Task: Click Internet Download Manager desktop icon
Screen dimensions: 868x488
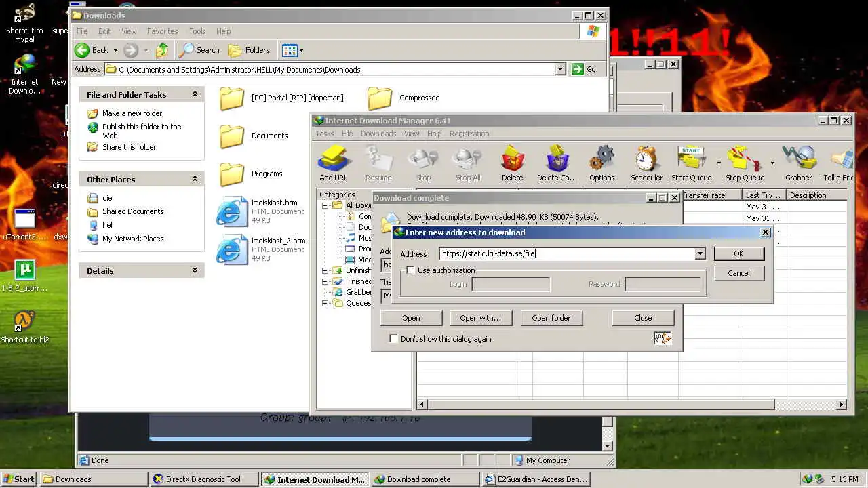Action: (x=24, y=75)
